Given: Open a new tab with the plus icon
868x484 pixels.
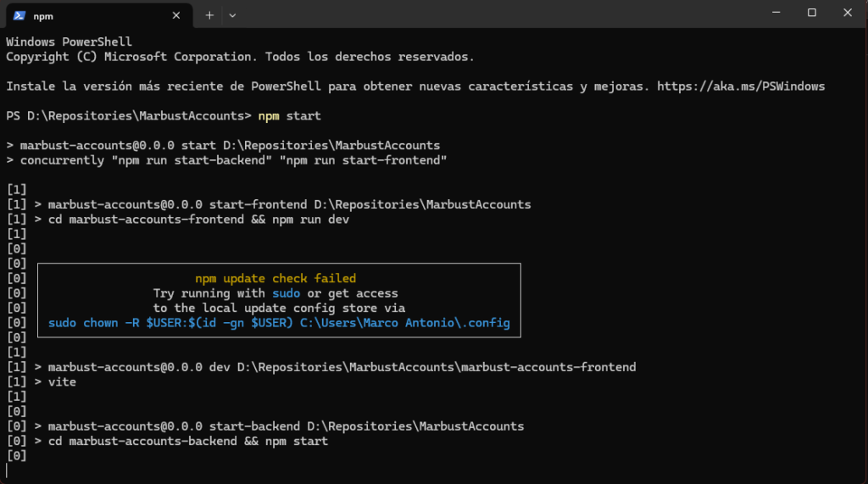Looking at the screenshot, I should pos(209,15).
